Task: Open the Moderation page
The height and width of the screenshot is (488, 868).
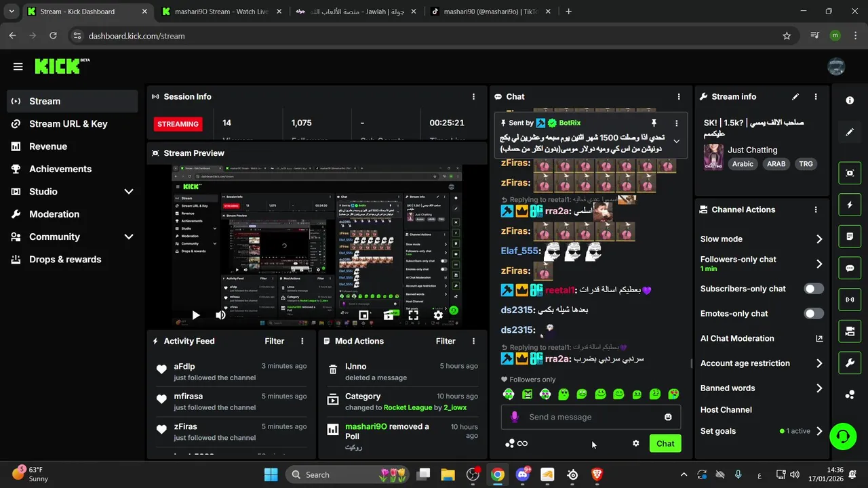Action: pyautogui.click(x=73, y=214)
